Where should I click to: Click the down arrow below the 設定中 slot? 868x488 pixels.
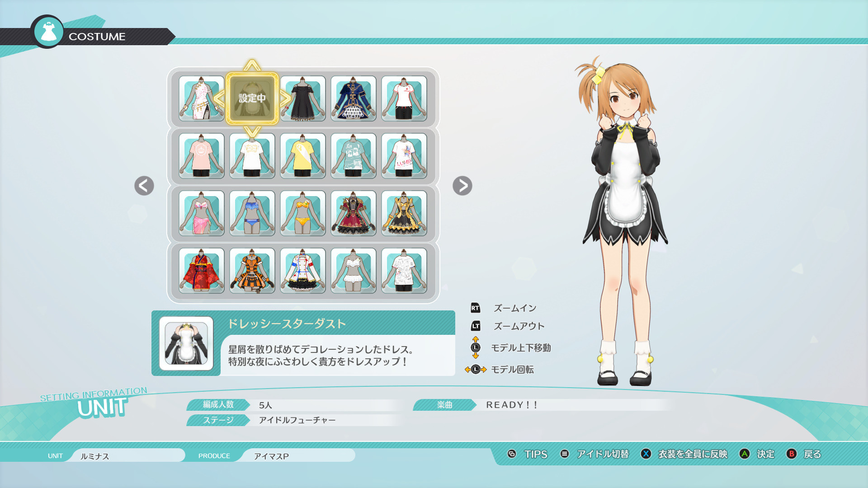pyautogui.click(x=252, y=131)
